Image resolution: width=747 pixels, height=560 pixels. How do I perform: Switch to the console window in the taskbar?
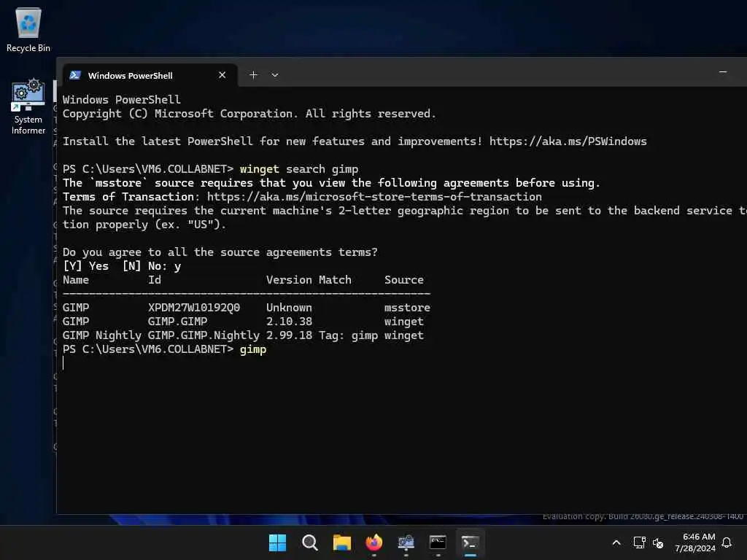(438, 542)
